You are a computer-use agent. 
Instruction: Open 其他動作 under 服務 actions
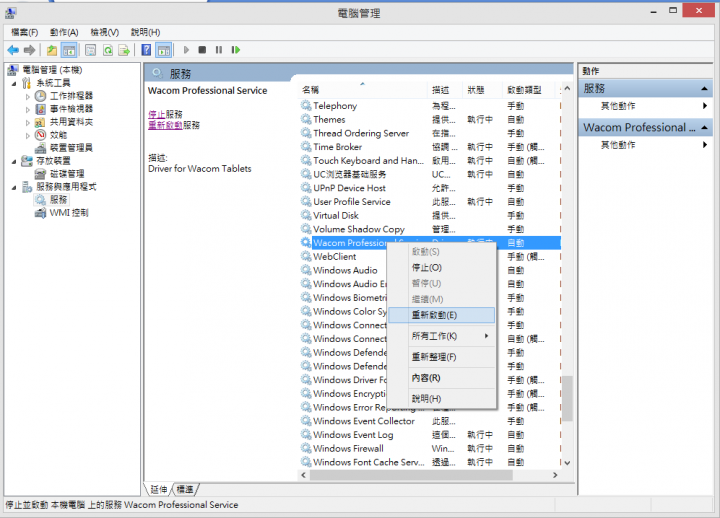(x=618, y=106)
